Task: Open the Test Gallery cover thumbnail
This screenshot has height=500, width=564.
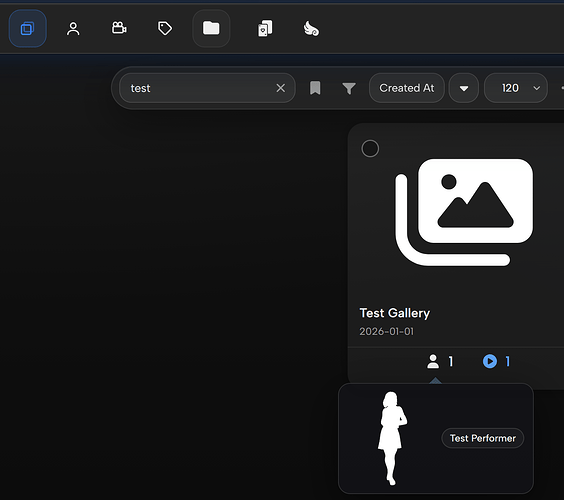Action: (464, 212)
